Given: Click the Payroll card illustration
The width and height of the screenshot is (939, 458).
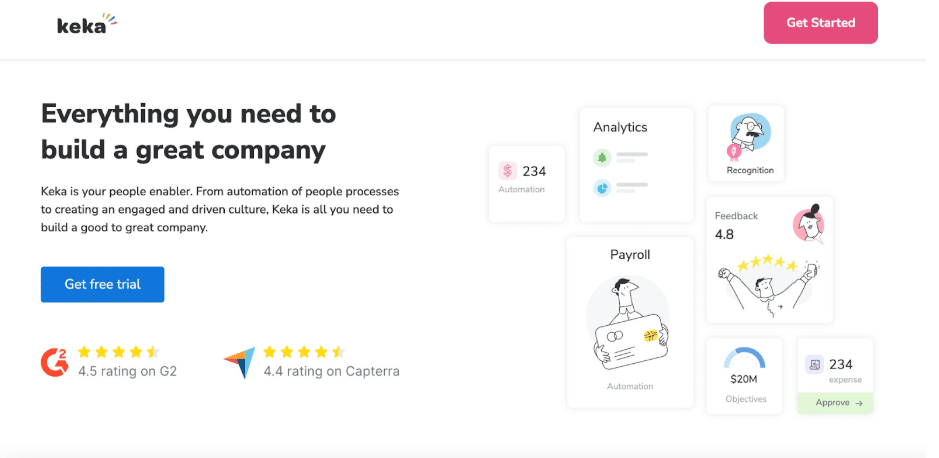Looking at the screenshot, I should tap(630, 323).
